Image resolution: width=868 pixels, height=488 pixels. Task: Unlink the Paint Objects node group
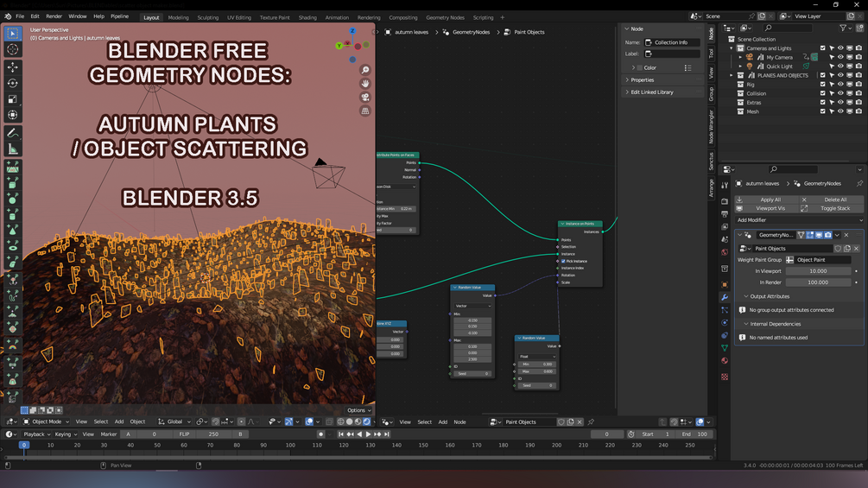coord(580,422)
